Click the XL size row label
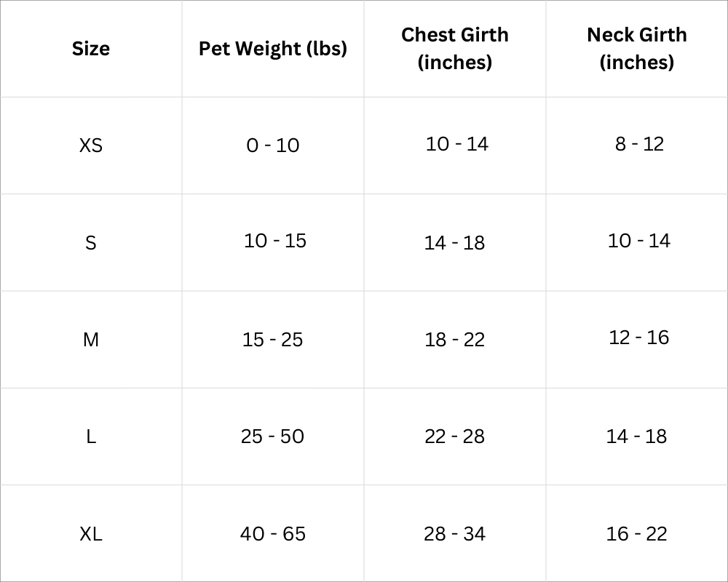Screen dimensions: 728x582 coord(91,534)
